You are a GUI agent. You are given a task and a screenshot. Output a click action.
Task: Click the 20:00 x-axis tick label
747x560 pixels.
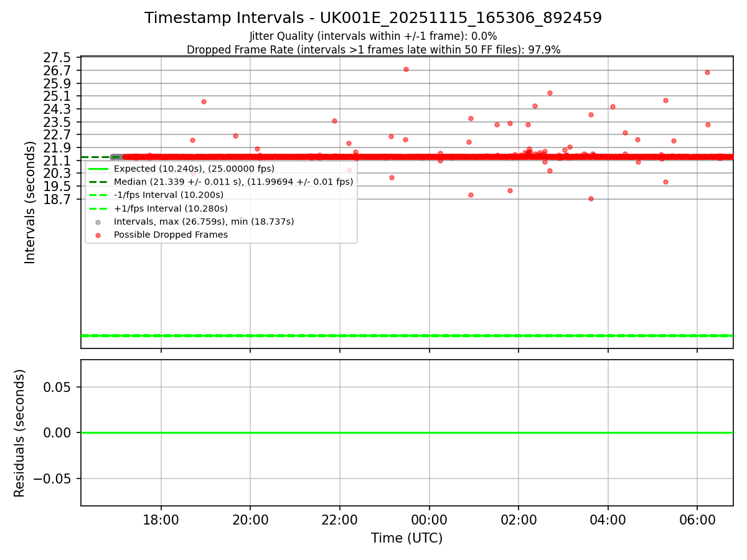click(250, 520)
